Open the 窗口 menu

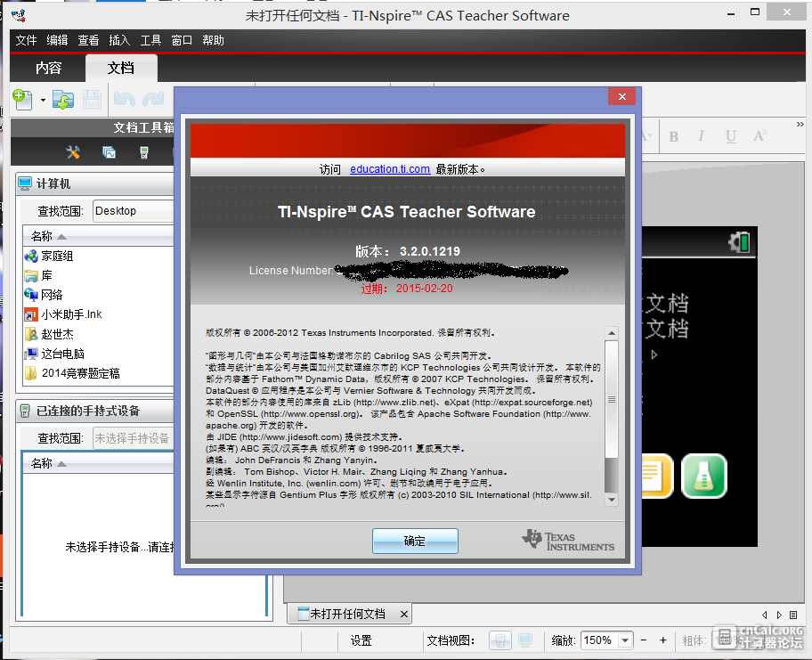[182, 40]
